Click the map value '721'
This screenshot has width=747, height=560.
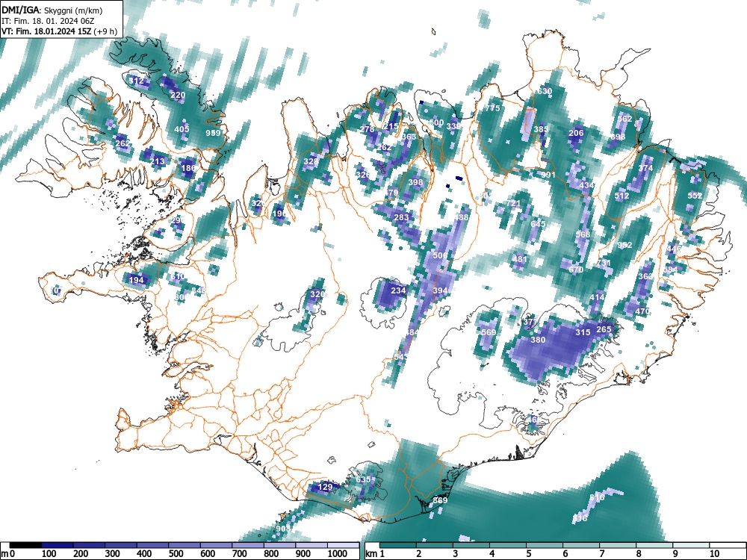pyautogui.click(x=513, y=203)
